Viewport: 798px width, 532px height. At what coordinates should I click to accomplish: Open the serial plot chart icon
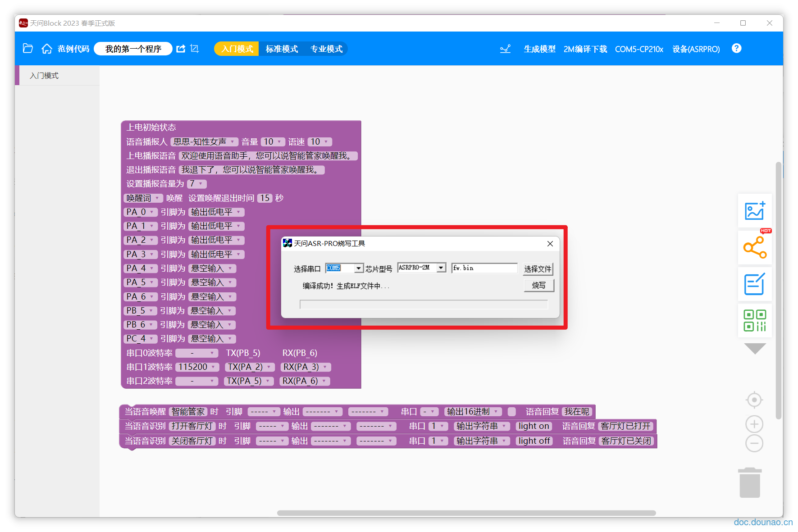point(506,49)
